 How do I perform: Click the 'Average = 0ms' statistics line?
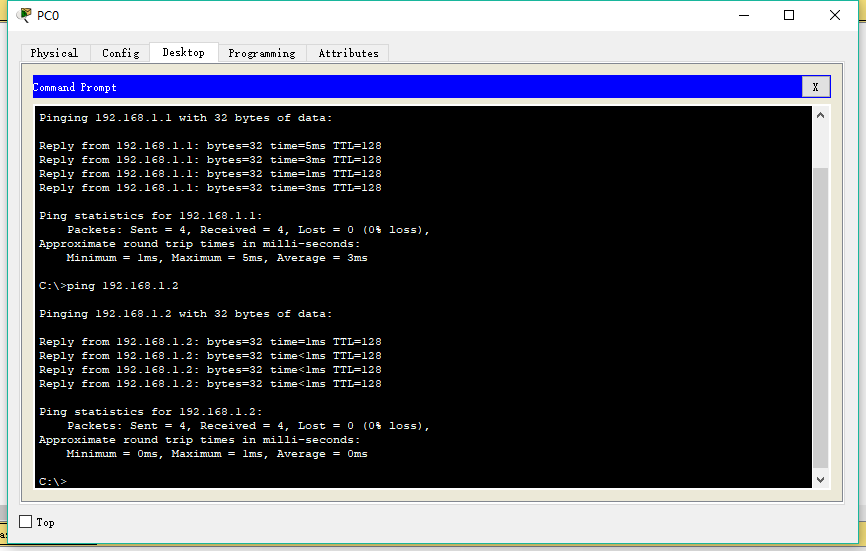pos(217,453)
